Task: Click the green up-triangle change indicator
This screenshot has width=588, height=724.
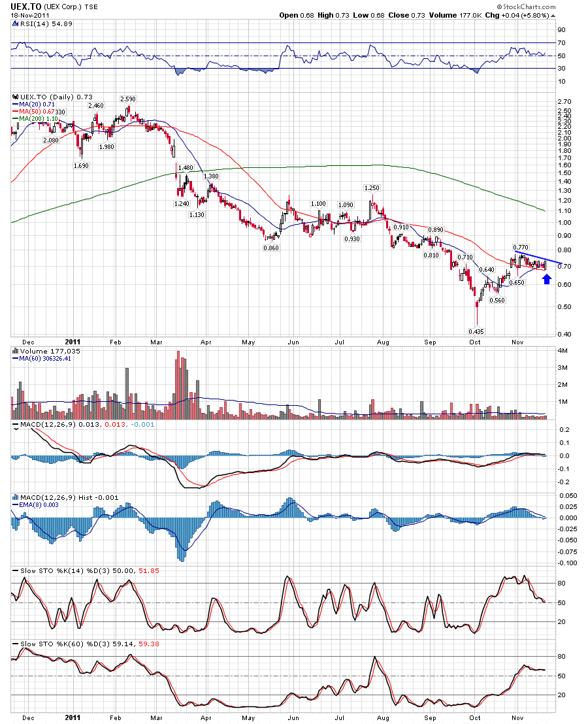Action: 553,16
